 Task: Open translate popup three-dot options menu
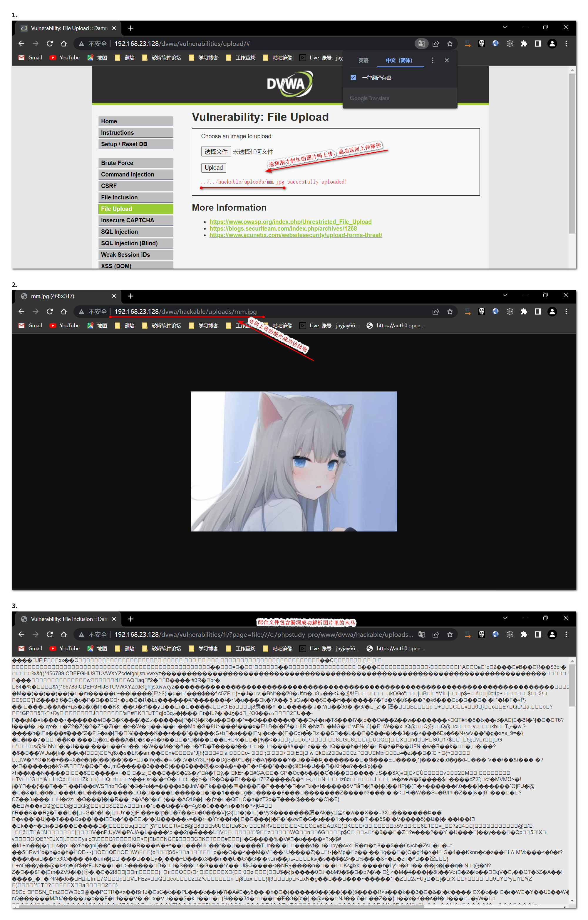coord(432,60)
